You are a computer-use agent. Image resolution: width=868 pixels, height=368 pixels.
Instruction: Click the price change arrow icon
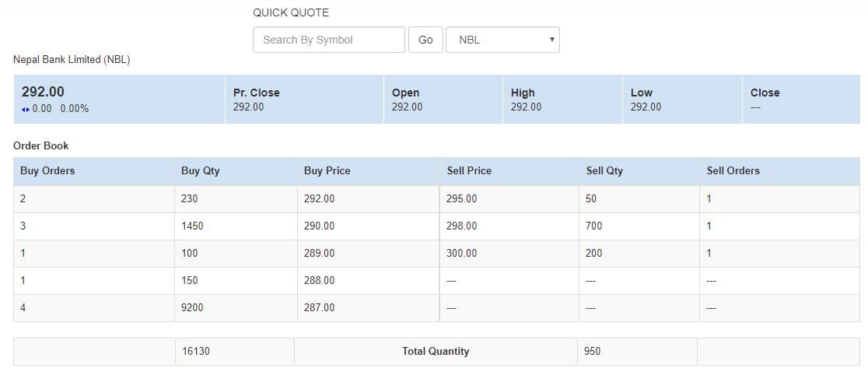tap(26, 109)
